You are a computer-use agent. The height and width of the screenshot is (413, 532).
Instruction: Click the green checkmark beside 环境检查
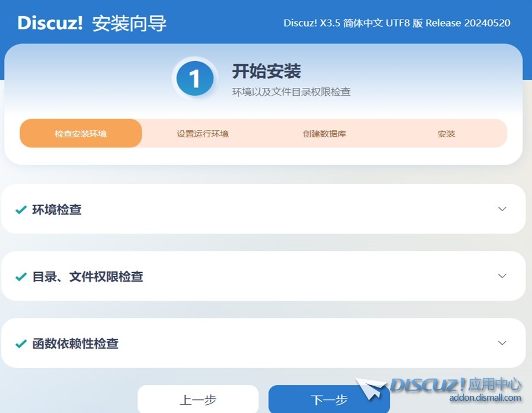(21, 210)
